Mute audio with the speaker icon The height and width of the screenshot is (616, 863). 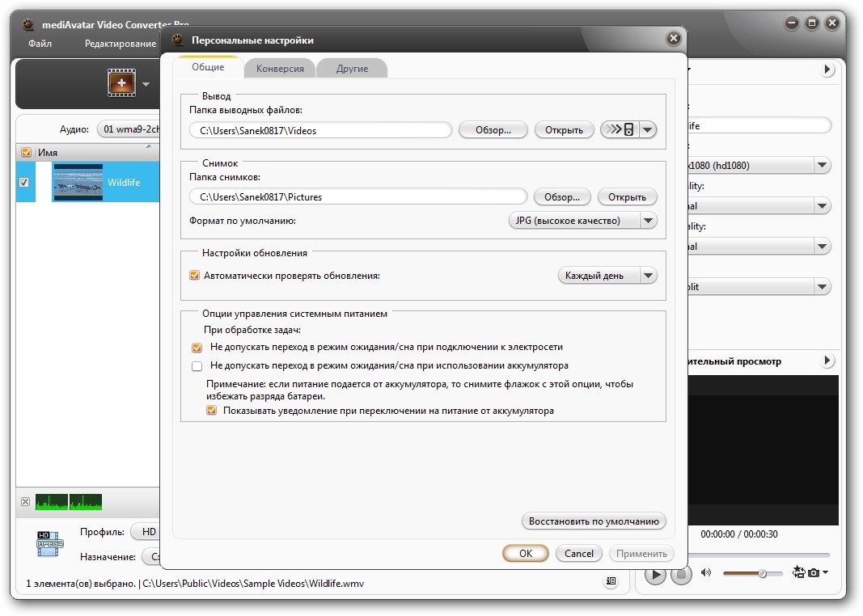pyautogui.click(x=706, y=573)
